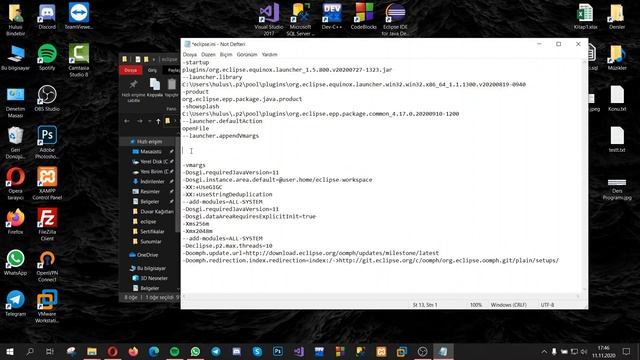640x360 pixels.
Task: Launch TeamViewer from the desktop
Action: pyautogui.click(x=79, y=16)
